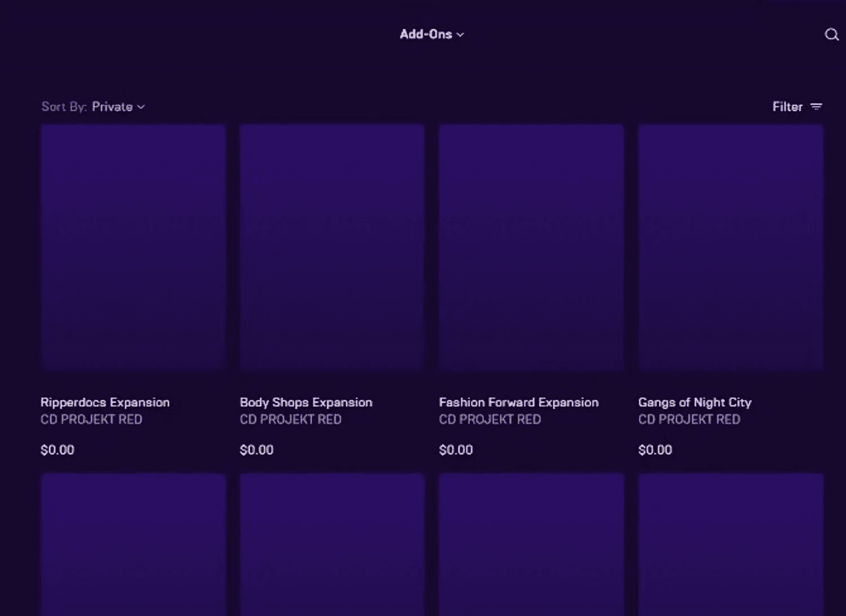
Task: Select the last thumbnail in the second row
Action: [730, 544]
